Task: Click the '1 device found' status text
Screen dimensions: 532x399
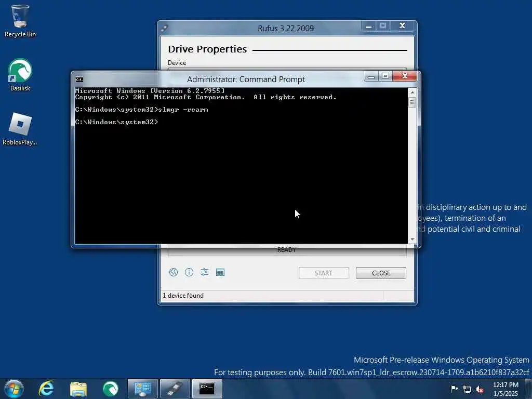Action: (x=183, y=296)
